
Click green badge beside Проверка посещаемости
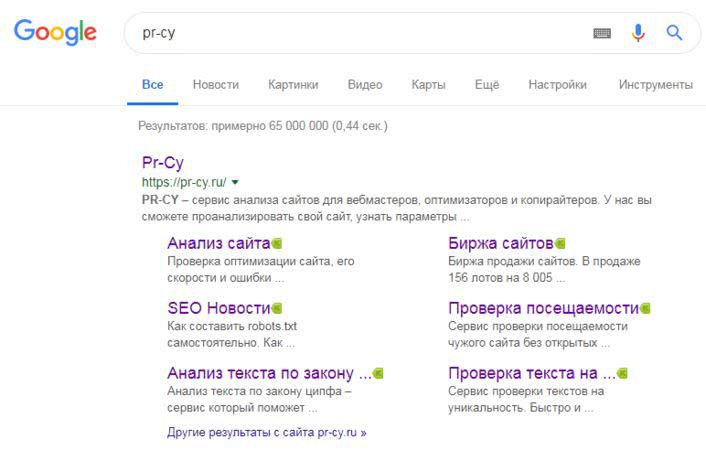(645, 309)
